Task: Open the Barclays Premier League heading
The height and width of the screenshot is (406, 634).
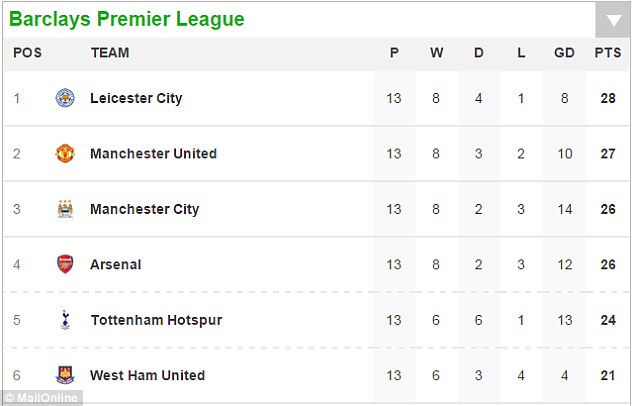Action: click(x=127, y=20)
